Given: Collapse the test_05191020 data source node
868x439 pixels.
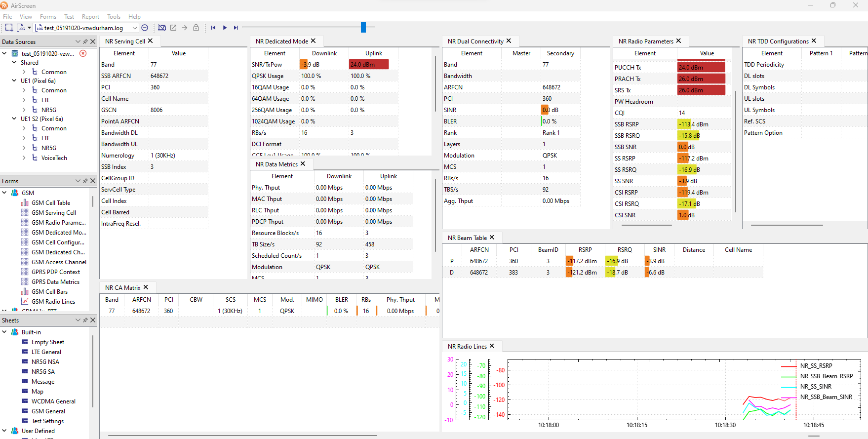Looking at the screenshot, I should (x=4, y=53).
